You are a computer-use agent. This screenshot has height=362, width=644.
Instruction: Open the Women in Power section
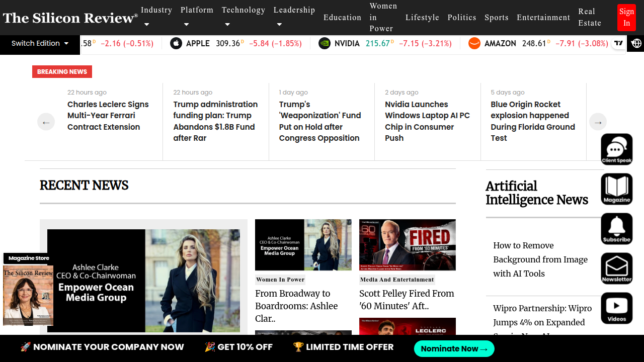click(x=383, y=17)
